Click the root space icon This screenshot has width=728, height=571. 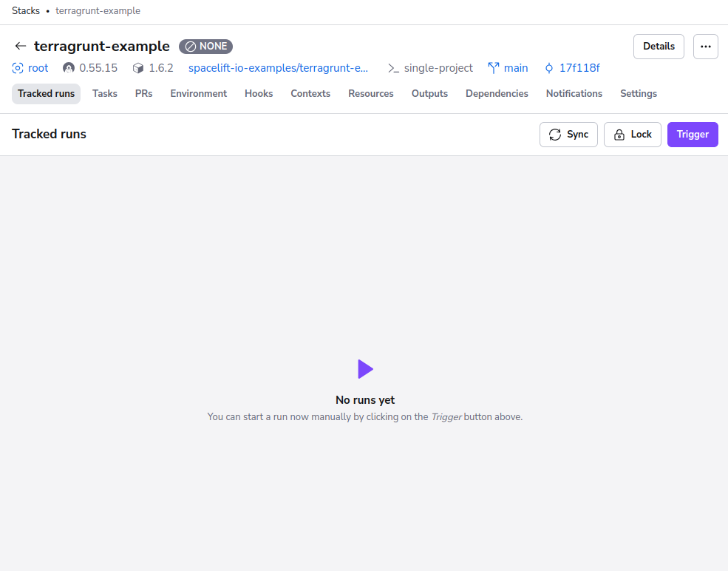(16, 67)
